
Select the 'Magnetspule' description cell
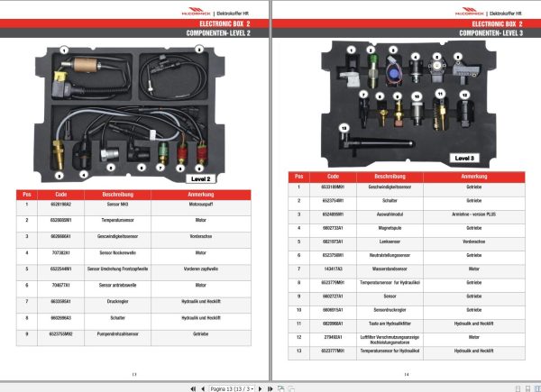click(x=390, y=231)
